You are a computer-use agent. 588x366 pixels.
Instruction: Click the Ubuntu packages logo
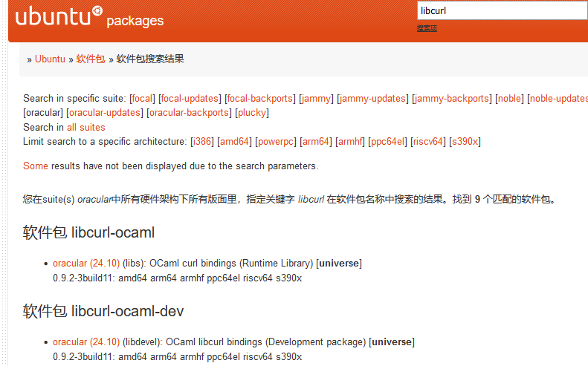click(89, 17)
